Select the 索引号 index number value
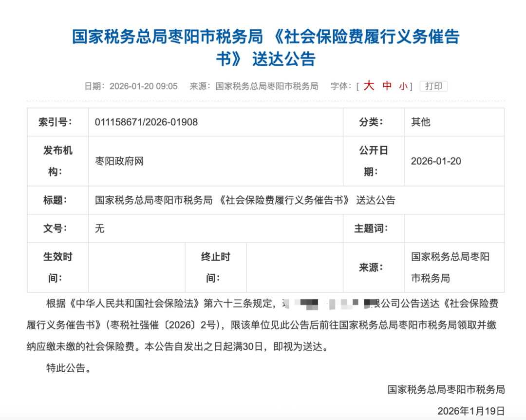The image size is (526, 420). point(146,122)
